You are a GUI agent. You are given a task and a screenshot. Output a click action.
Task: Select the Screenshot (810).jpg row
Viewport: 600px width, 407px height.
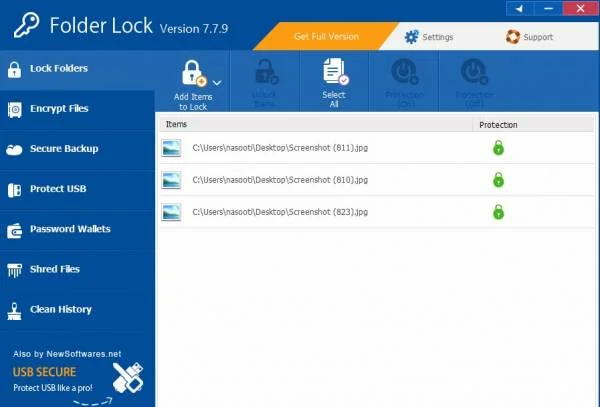377,180
